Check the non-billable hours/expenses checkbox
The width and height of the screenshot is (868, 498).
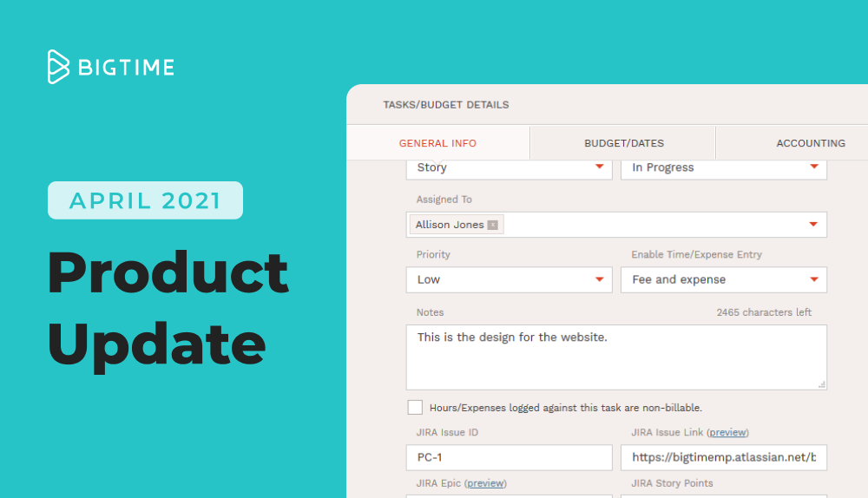[x=415, y=407]
